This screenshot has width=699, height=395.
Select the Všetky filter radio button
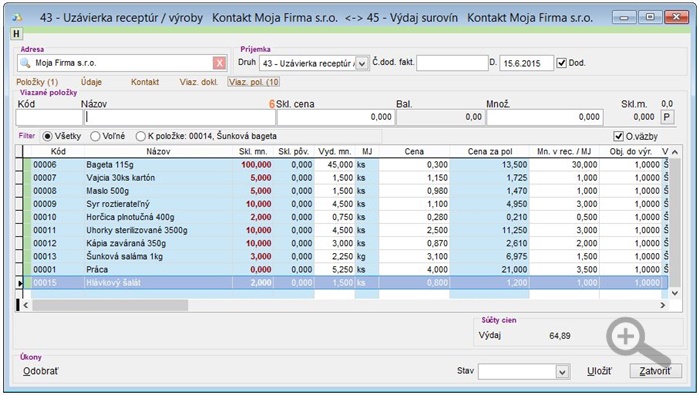pos(48,136)
